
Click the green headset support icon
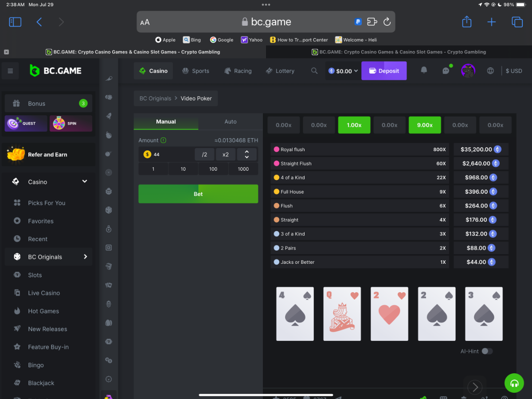[514, 383]
